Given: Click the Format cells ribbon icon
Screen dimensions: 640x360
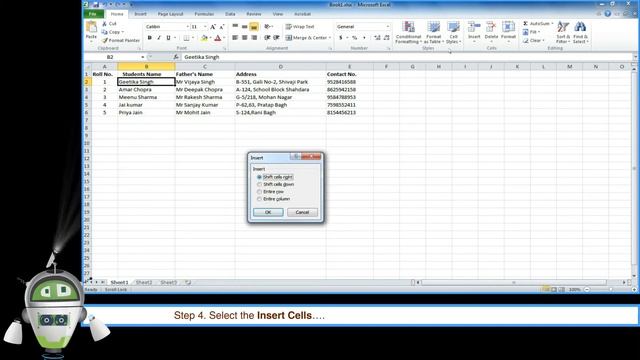Looking at the screenshot, I should [x=508, y=28].
